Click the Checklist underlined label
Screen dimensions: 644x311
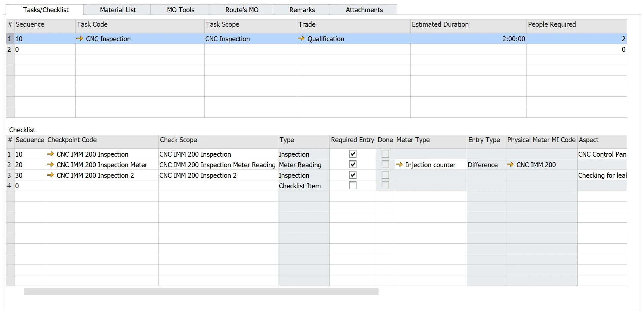pyautogui.click(x=22, y=130)
